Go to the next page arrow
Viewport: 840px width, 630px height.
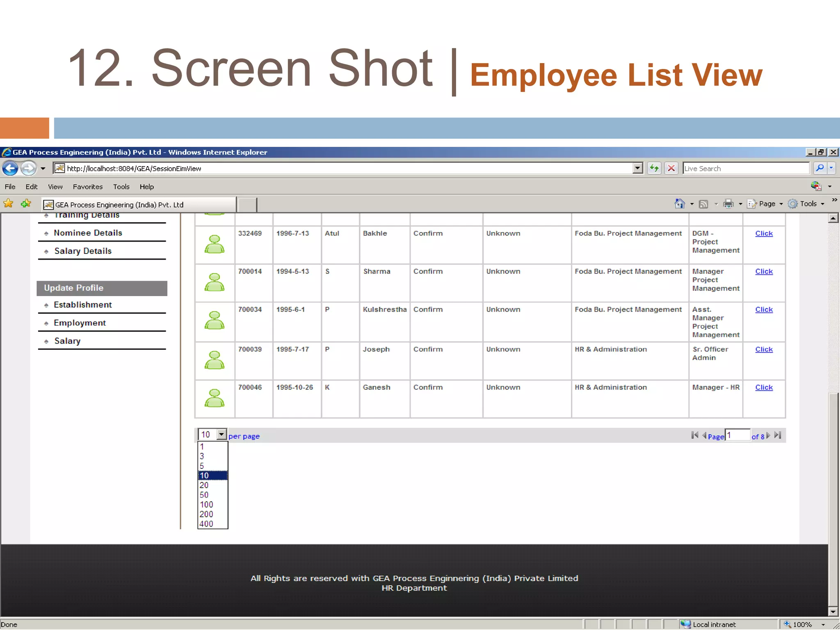(x=769, y=436)
